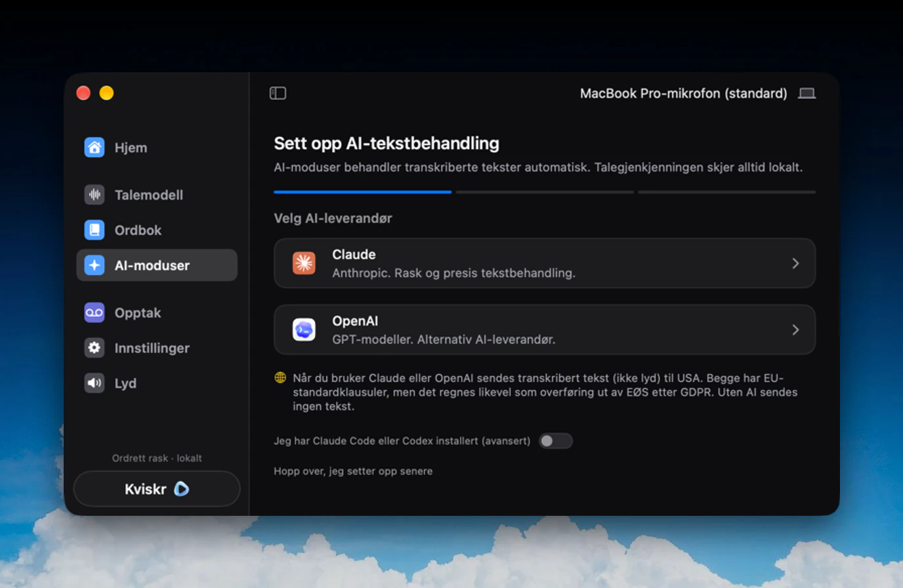Viewport: 903px width, 588px height.
Task: Click the Hjem house icon in sidebar
Action: 94,147
